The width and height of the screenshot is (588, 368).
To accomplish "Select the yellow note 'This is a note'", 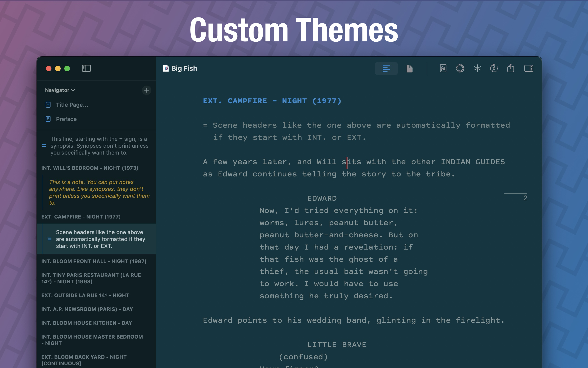I will [x=99, y=192].
